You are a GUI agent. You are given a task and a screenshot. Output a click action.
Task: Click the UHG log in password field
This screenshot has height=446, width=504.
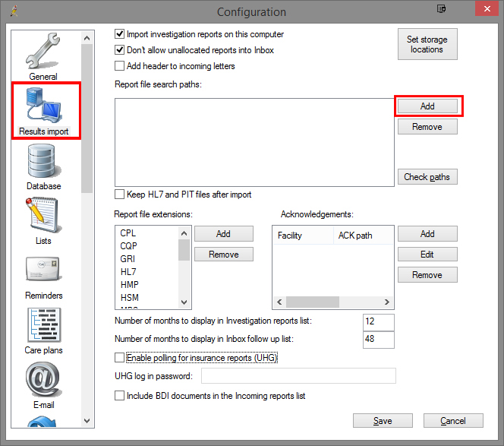298,376
